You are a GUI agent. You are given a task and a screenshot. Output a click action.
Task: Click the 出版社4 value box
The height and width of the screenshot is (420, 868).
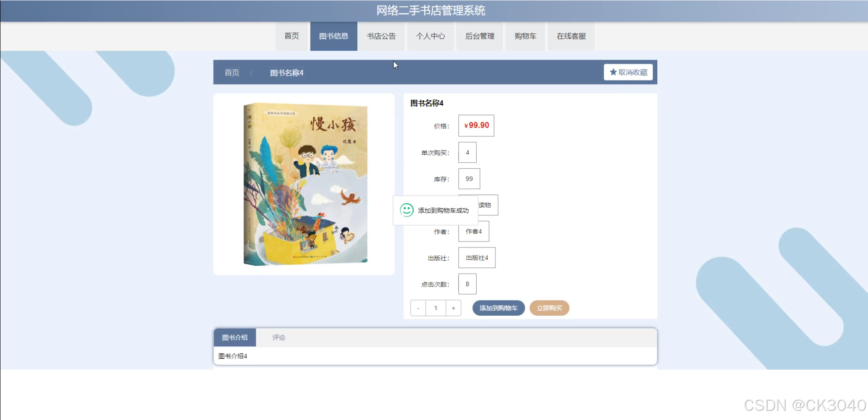tap(477, 258)
